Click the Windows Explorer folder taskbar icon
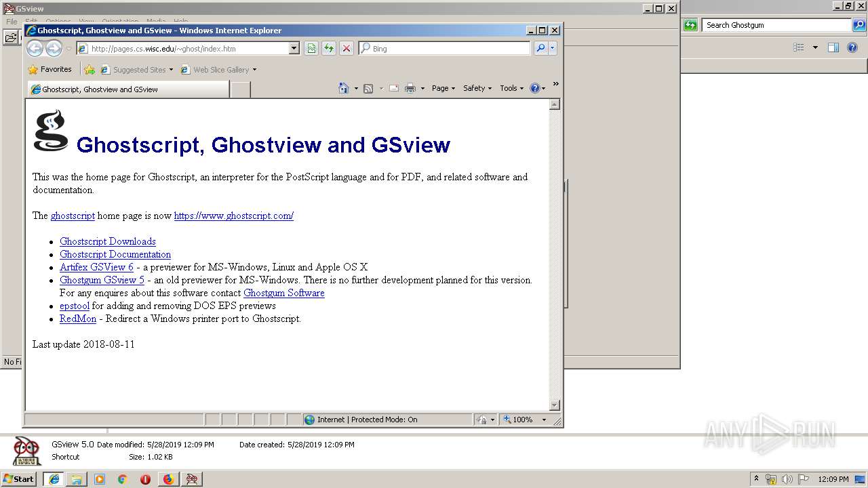Viewport: 868px width, 488px height. (x=77, y=479)
